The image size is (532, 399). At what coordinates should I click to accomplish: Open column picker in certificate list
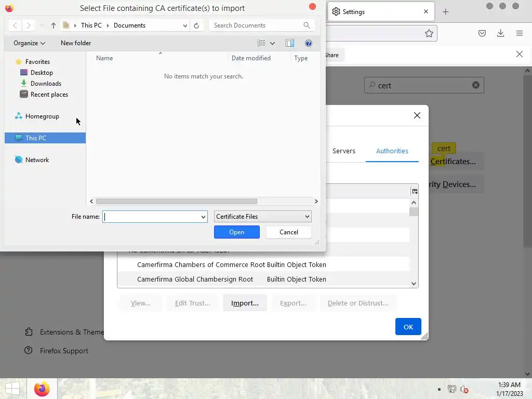tap(415, 191)
